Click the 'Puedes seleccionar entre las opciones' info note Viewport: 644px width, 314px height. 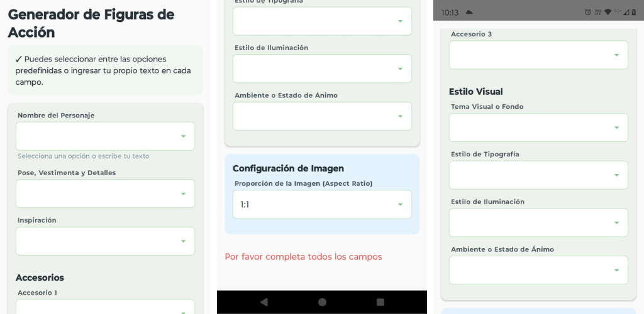(105, 70)
